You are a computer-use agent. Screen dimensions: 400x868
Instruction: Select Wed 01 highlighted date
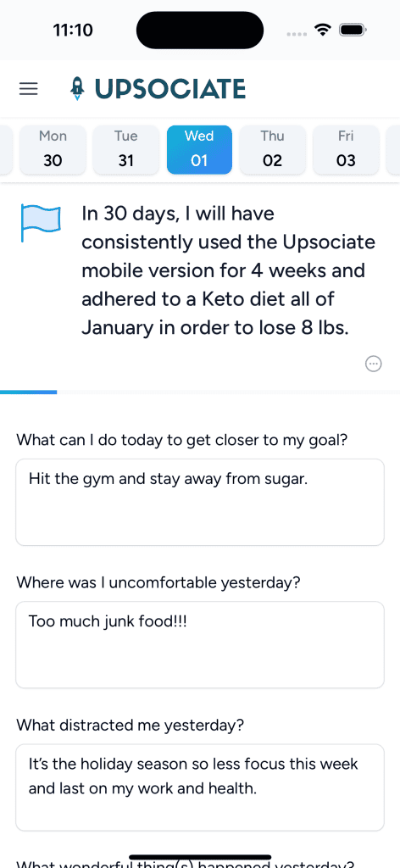[x=199, y=149]
